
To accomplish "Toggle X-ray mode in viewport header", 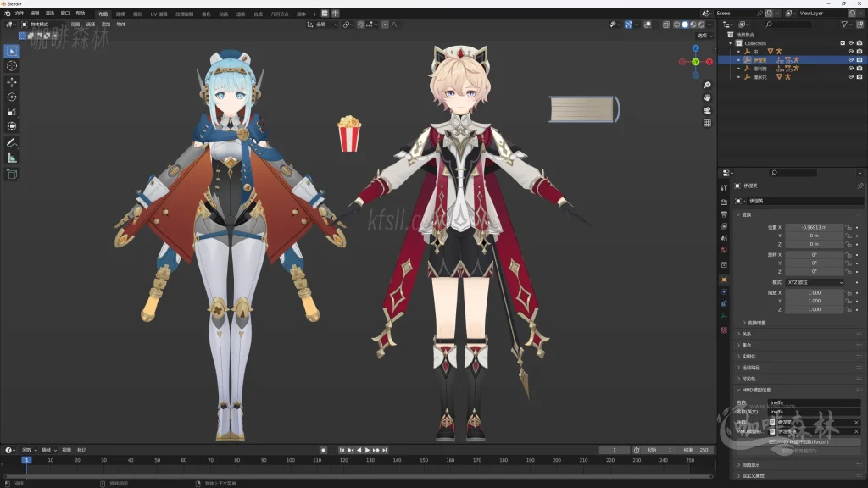I will [666, 25].
